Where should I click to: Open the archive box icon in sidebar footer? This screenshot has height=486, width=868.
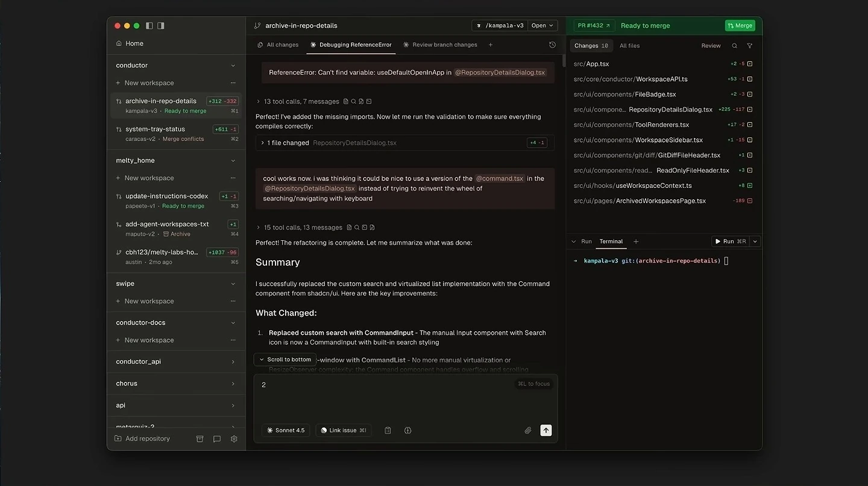pyautogui.click(x=200, y=439)
